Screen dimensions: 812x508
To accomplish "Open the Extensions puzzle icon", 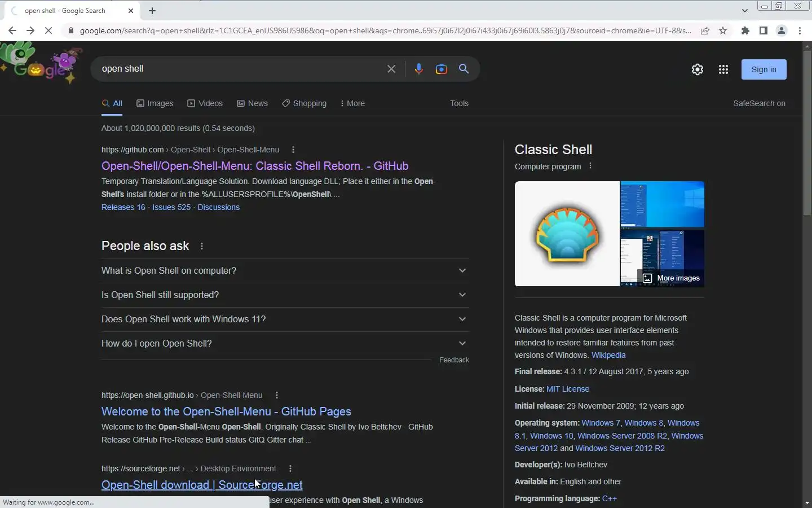I will [x=745, y=30].
